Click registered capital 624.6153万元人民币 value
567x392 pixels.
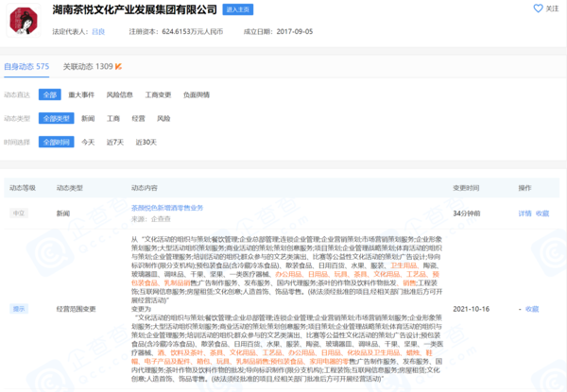coord(193,32)
